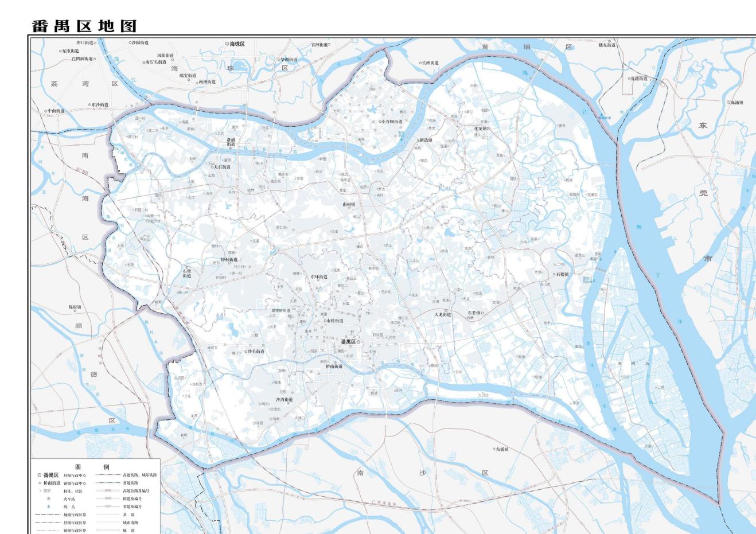Click the 番禺区 center label on the map
This screenshot has width=756, height=534.
348,342
